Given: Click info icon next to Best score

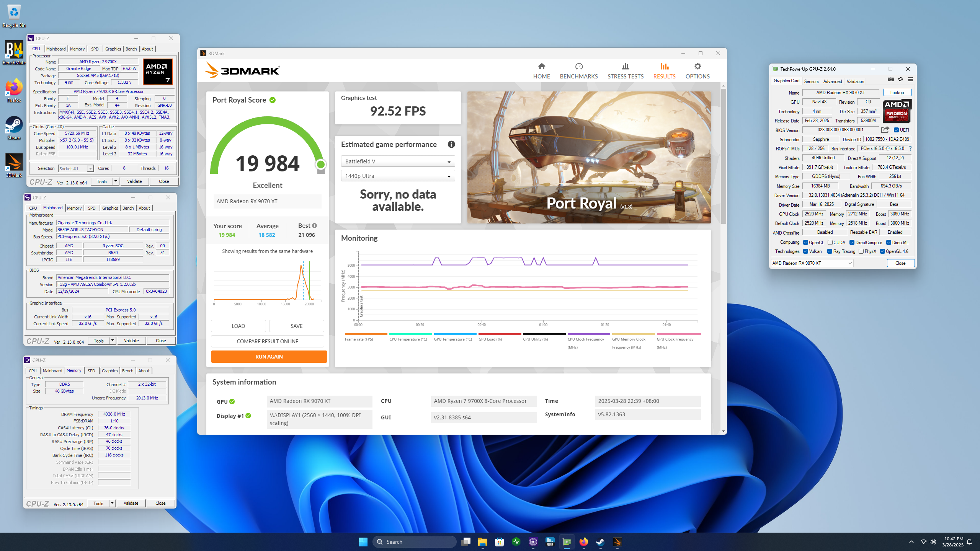Looking at the screenshot, I should click(314, 225).
